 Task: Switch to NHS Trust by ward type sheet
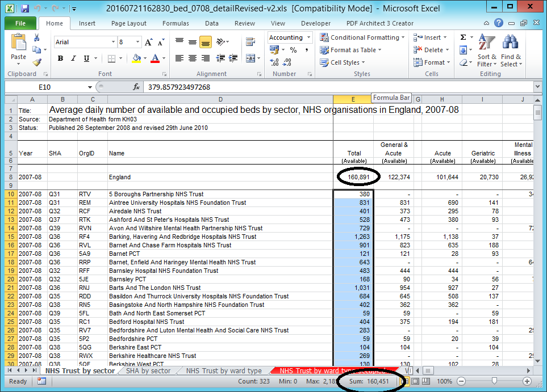click(224, 371)
